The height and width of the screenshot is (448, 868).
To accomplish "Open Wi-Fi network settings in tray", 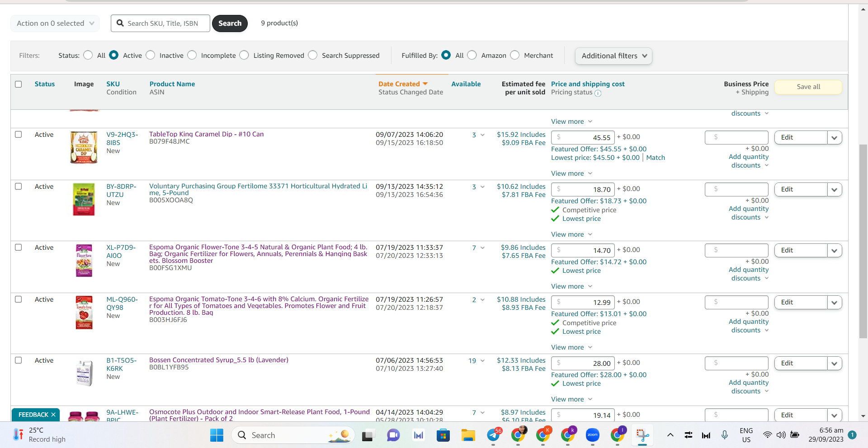I will 767,435.
